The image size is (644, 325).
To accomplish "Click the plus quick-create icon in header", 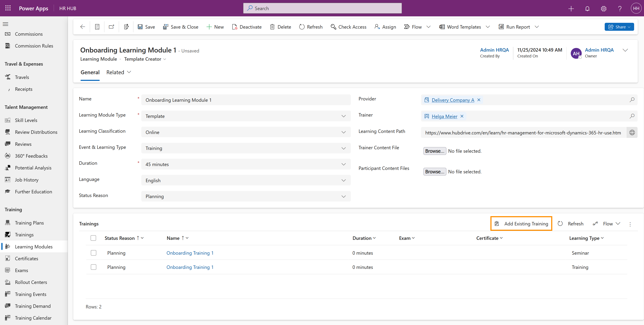I will 571,9.
